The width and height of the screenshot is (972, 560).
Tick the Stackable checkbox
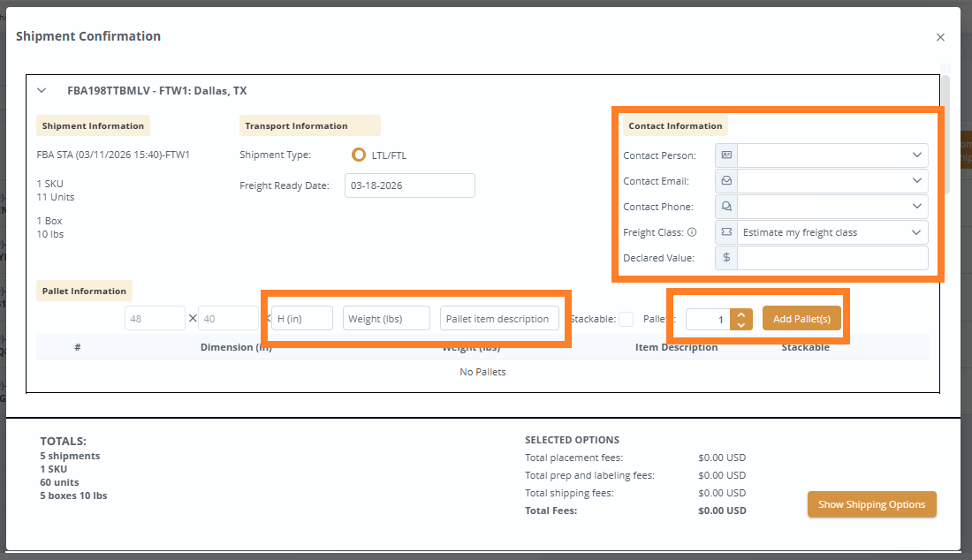point(626,319)
